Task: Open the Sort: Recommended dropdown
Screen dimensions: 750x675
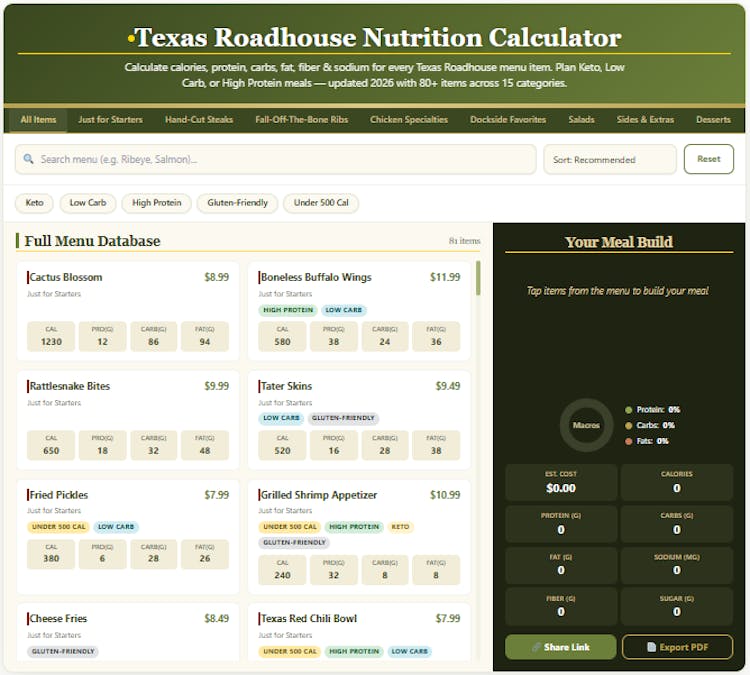Action: pyautogui.click(x=610, y=159)
